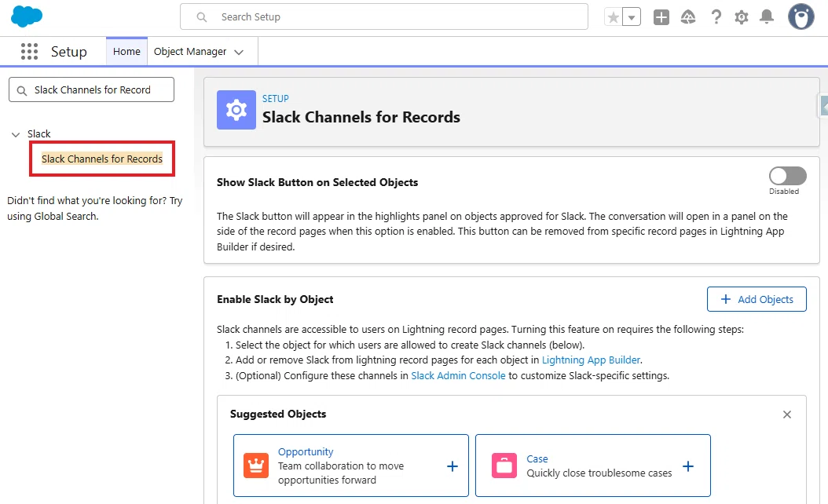Open the setup gear menu icon
Screen dimensions: 828x504
coord(742,17)
